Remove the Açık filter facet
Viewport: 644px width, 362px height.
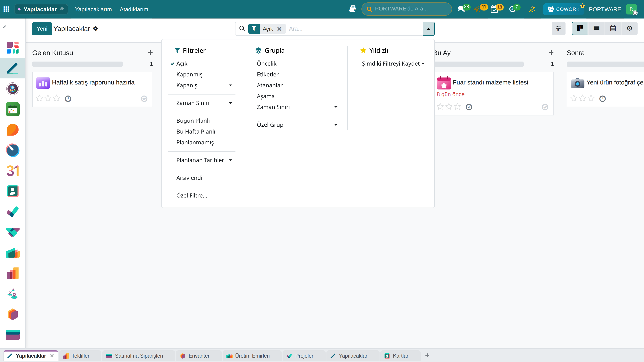[x=280, y=29]
